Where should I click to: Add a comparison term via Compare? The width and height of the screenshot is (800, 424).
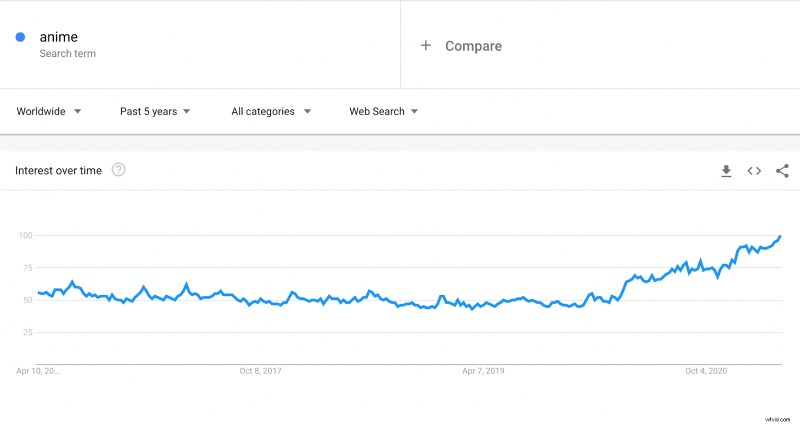[473, 46]
